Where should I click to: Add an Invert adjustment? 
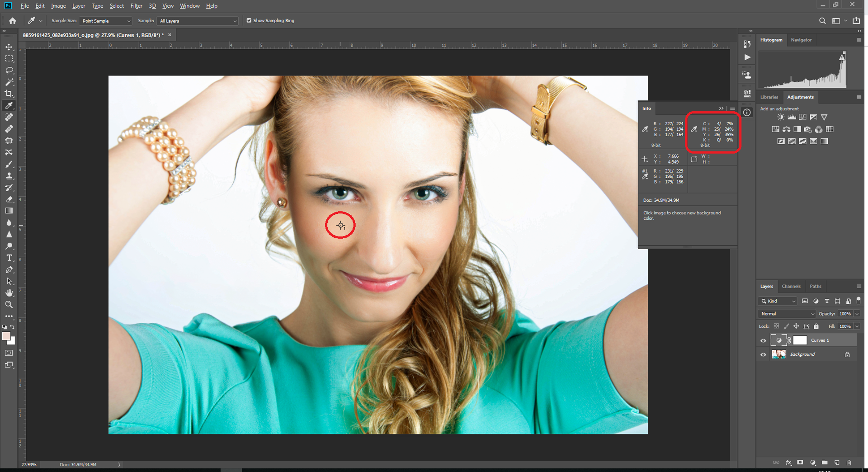tap(781, 142)
